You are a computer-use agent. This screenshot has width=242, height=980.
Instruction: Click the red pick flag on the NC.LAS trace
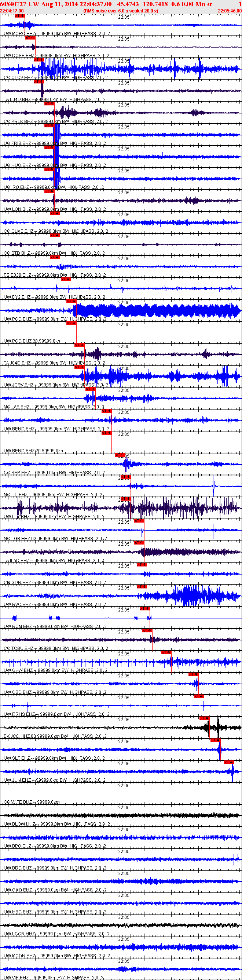90,389
